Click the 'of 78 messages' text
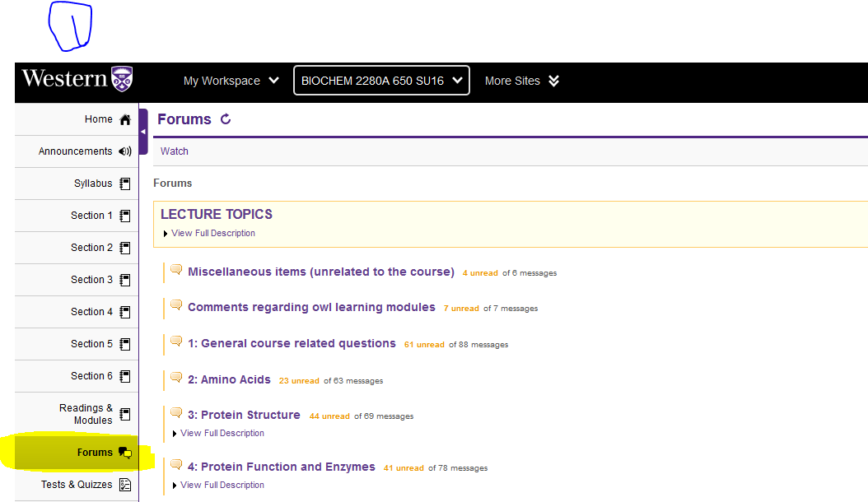Image resolution: width=868 pixels, height=502 pixels. click(x=458, y=468)
